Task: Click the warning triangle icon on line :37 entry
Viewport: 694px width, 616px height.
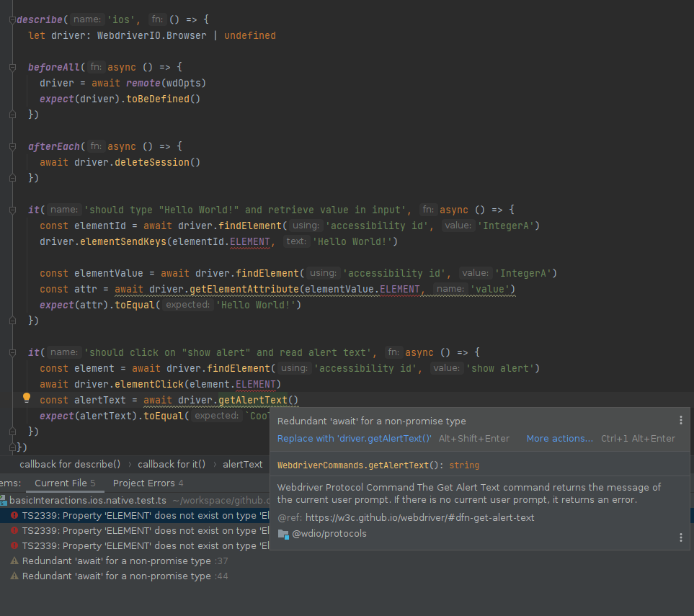Action: click(14, 561)
